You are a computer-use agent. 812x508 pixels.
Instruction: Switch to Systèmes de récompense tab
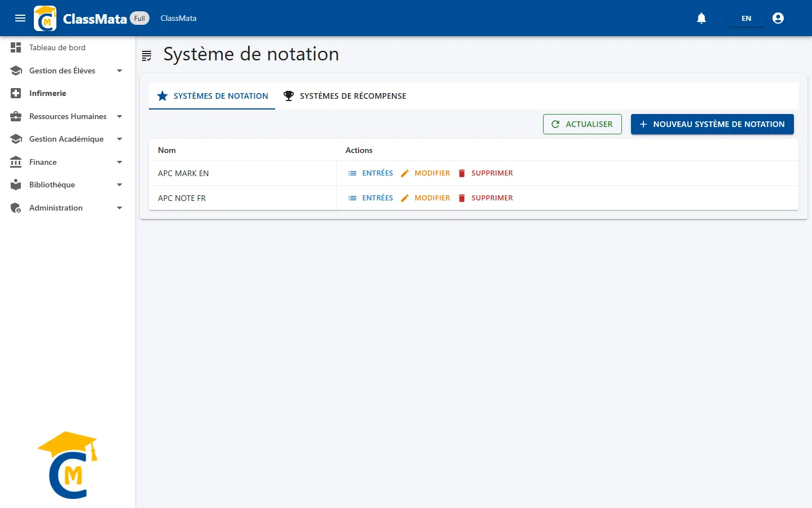point(345,96)
